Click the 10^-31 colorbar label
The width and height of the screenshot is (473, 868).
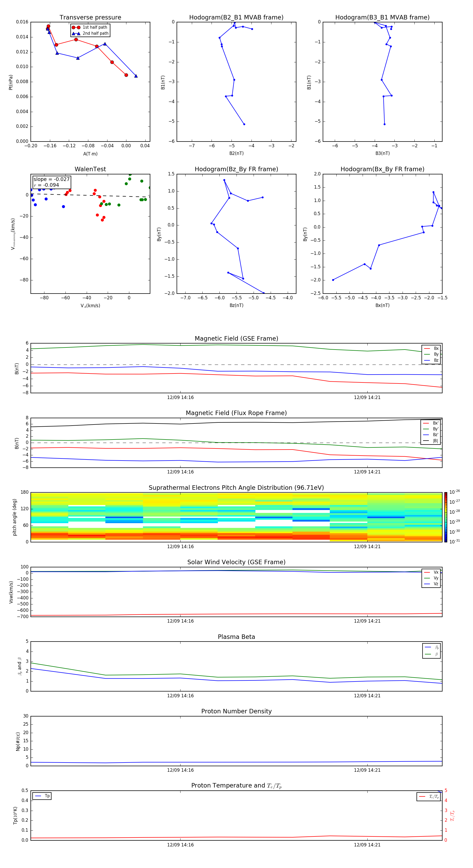point(455,542)
